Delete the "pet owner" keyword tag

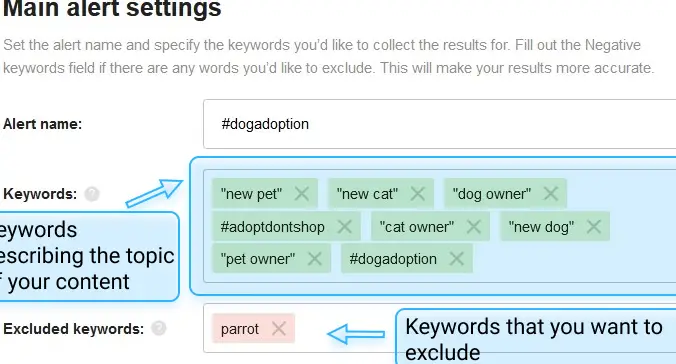pos(315,259)
